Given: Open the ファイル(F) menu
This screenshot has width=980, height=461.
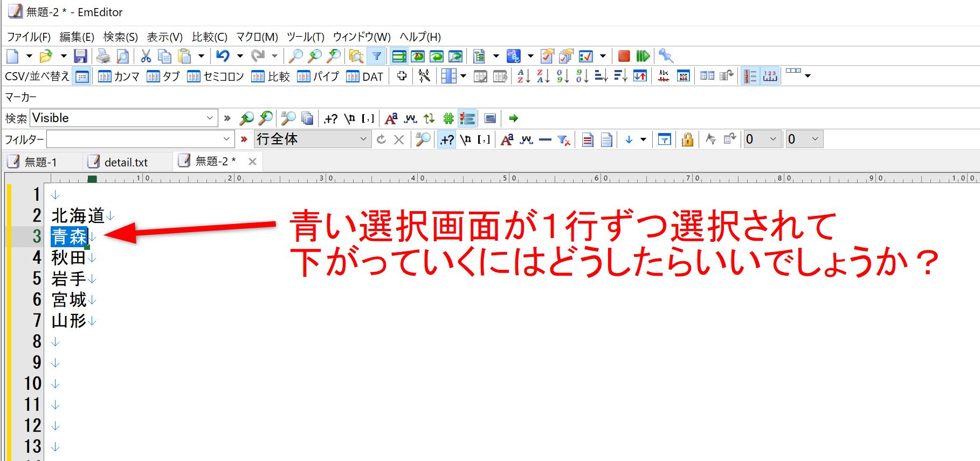Looking at the screenshot, I should pyautogui.click(x=29, y=37).
